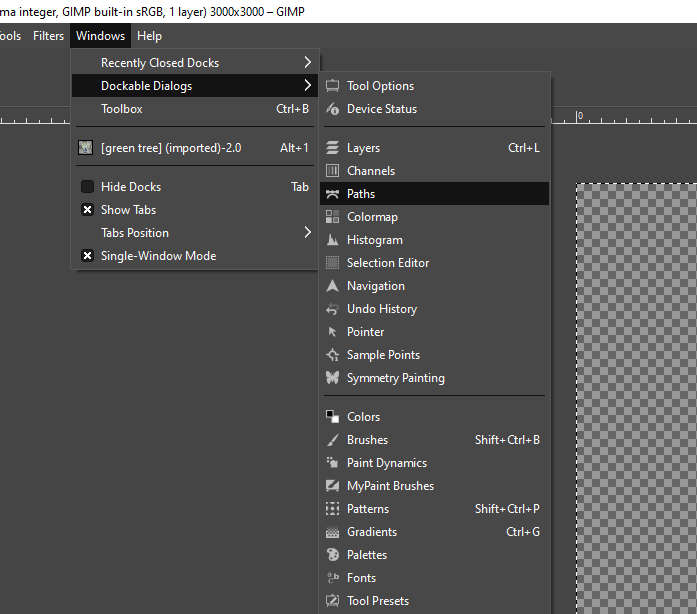Click the Navigation arrow icon
Screen dimensions: 697x614
(x=332, y=286)
